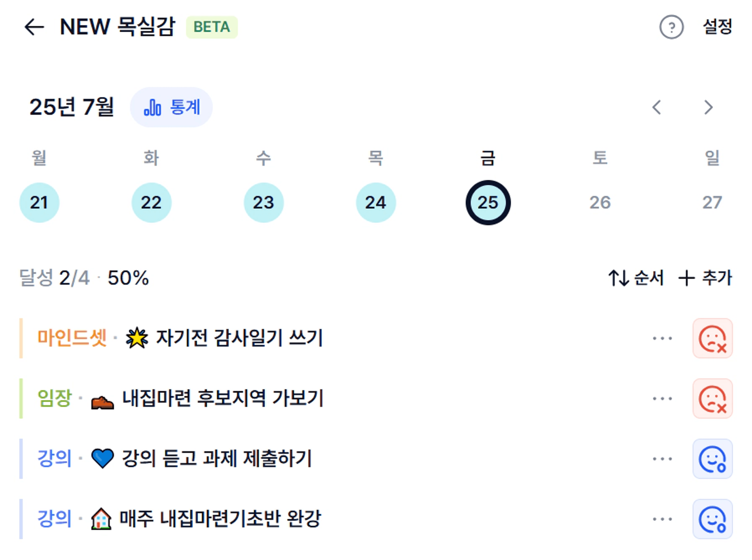Image resolution: width=752 pixels, height=560 pixels.
Task: Toggle sad-face status for 내집마련 후보지역 가보기
Action: [712, 398]
